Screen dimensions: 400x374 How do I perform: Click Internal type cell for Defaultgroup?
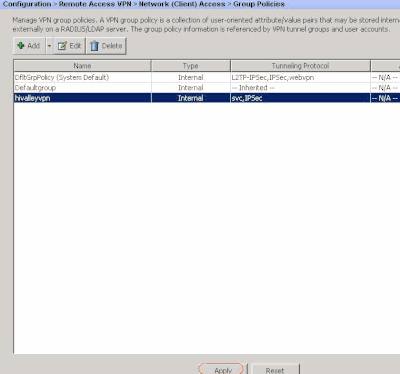(191, 88)
